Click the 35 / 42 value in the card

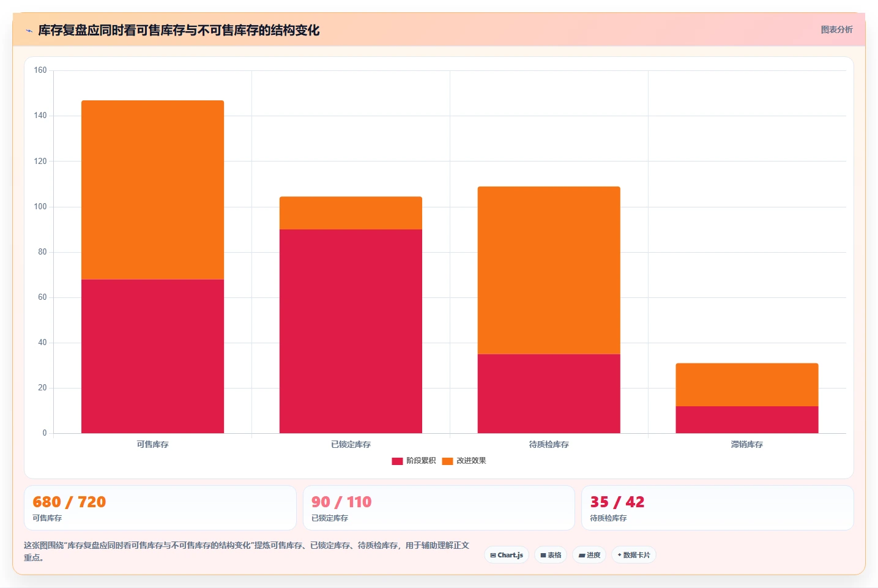click(617, 502)
